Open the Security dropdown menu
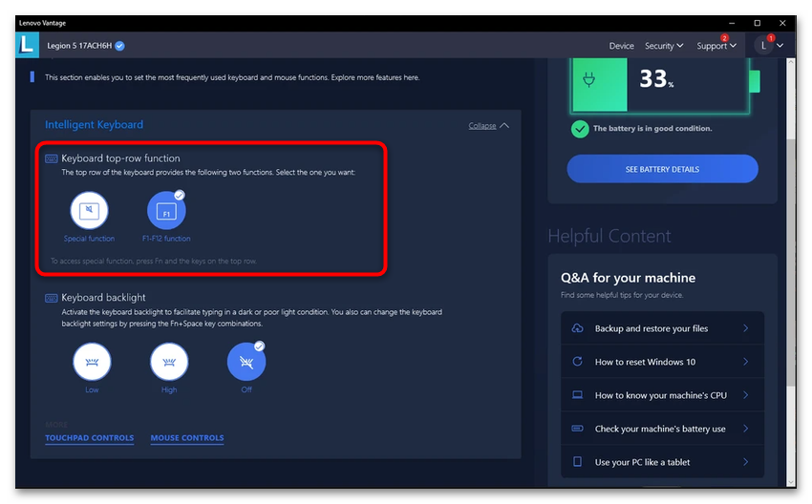The height and width of the screenshot is (504, 812). pyautogui.click(x=664, y=46)
